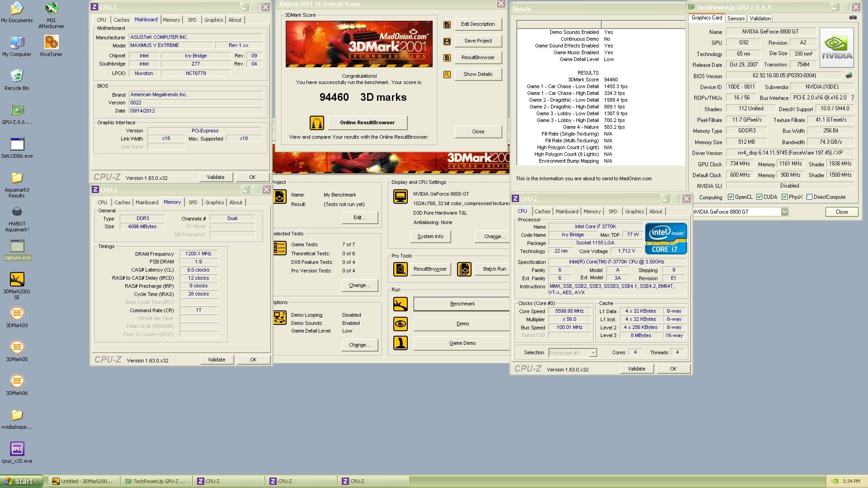Open My Computer desktop icon

(x=17, y=46)
